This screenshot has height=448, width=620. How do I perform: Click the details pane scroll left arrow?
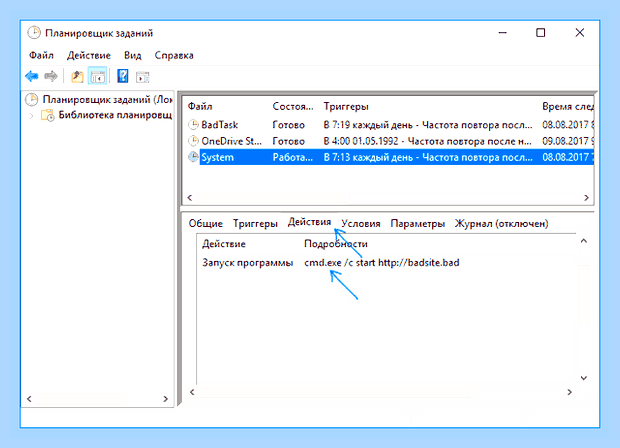[192, 392]
